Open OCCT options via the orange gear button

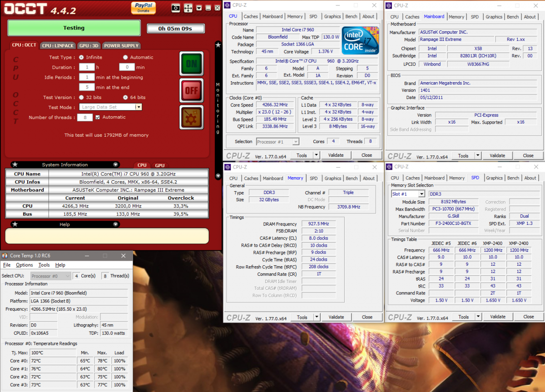click(192, 117)
